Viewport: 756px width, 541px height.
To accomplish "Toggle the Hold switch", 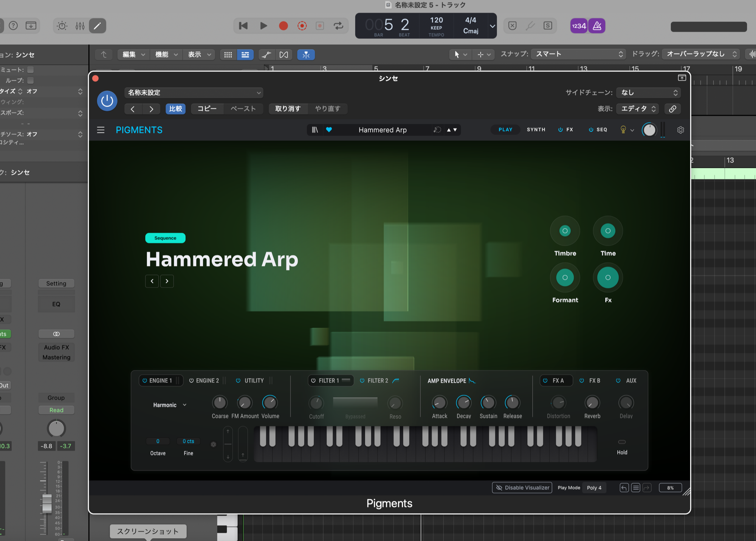I will tap(622, 442).
